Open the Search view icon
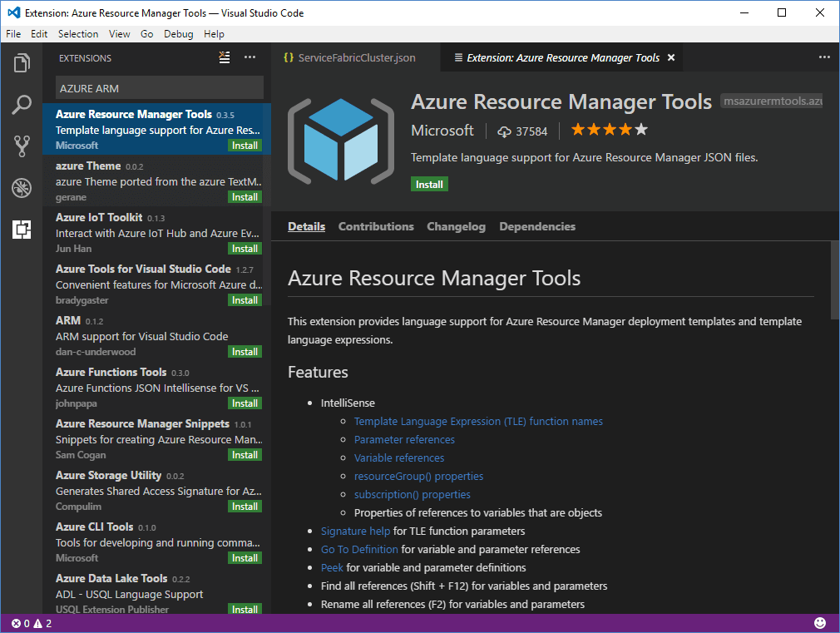Screen dimensions: 840x633 [22, 105]
